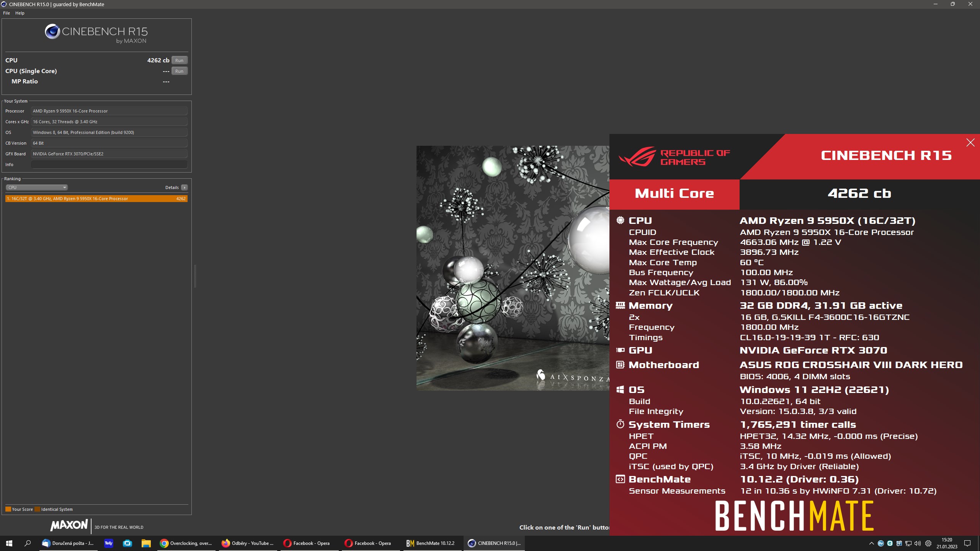
Task: Open File Explorer from taskbar
Action: [146, 543]
